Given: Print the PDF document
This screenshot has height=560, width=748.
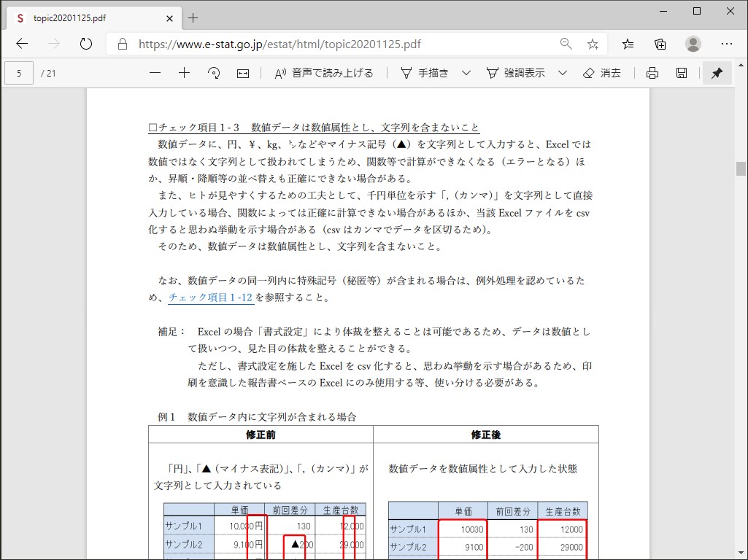Looking at the screenshot, I should coord(652,73).
